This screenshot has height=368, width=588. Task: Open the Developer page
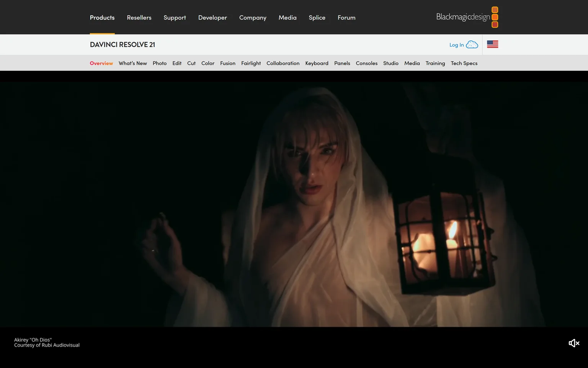(x=212, y=18)
